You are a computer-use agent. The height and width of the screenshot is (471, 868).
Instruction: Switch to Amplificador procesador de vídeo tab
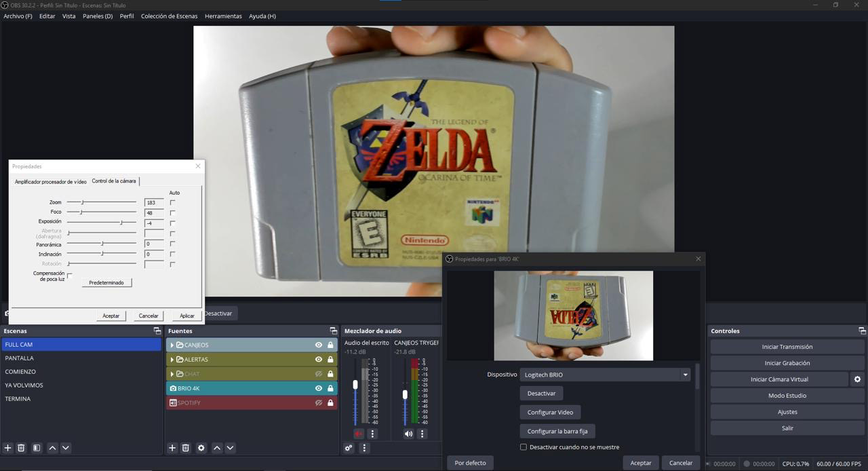click(x=51, y=181)
